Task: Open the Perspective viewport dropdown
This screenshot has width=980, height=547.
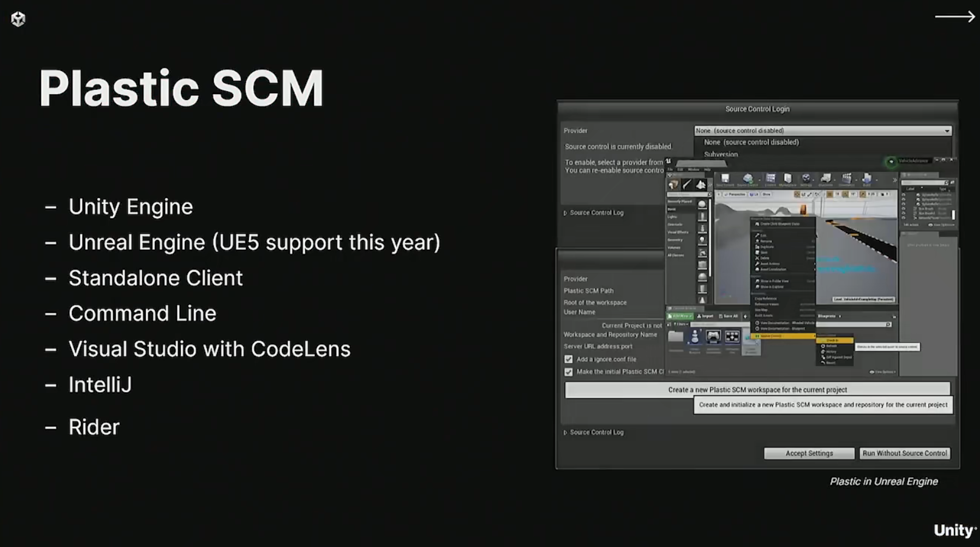Action: click(735, 194)
